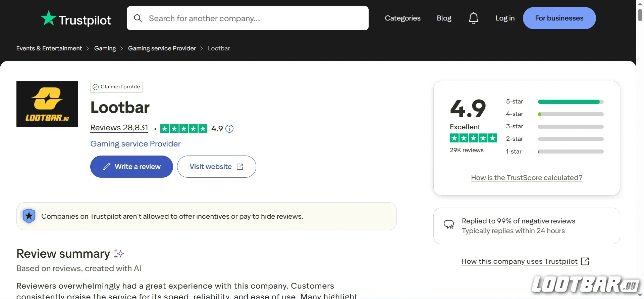Click the 5-star rating bar
Image resolution: width=644 pixels, height=299 pixels.
coord(570,101)
